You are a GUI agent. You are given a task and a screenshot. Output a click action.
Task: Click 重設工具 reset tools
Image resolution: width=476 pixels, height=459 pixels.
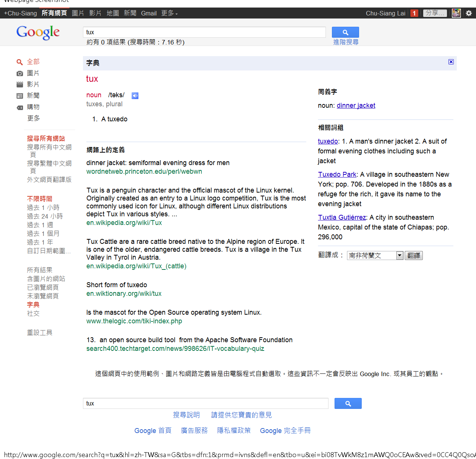(x=40, y=332)
